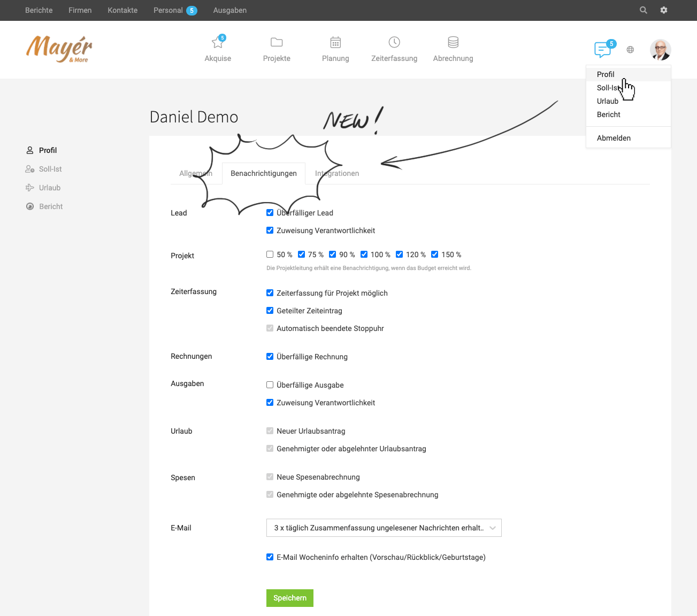697x616 pixels.
Task: Click Abmelden to log out
Action: 629,138
